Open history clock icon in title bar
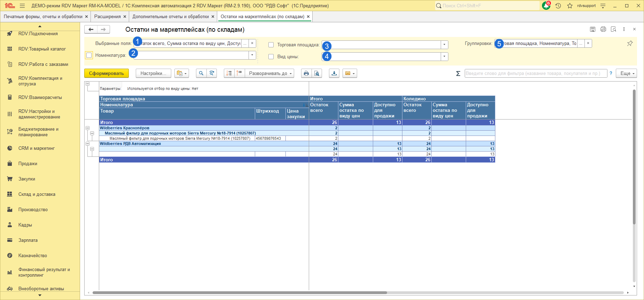 [558, 6]
